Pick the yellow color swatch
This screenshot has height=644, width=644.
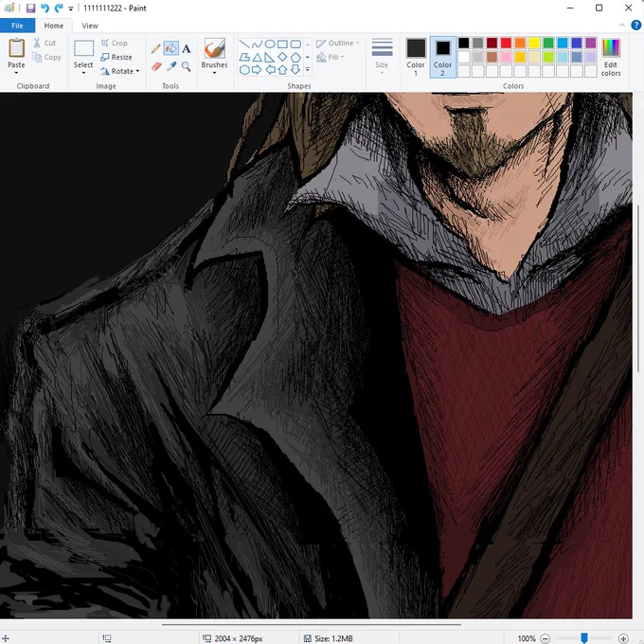click(x=534, y=43)
